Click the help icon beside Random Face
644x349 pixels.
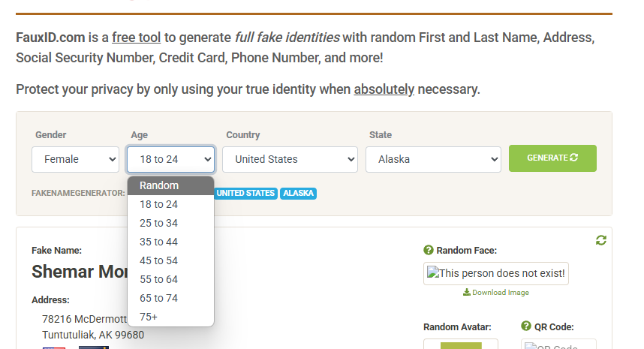(x=429, y=250)
